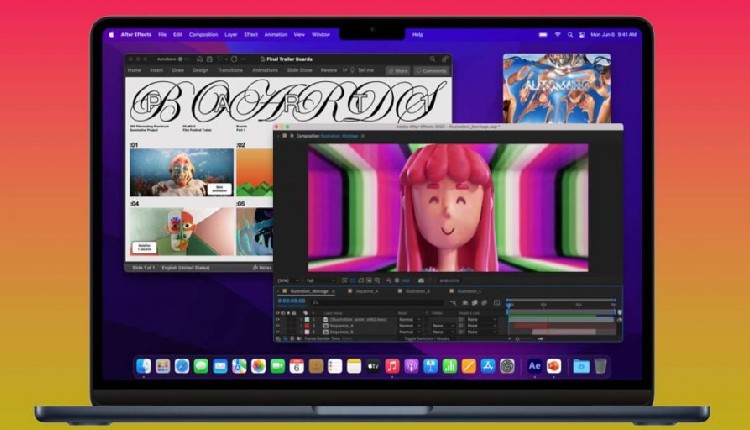Screen dimensions: 750x430
Task: Open the App Store dock icon
Action: (x=489, y=367)
